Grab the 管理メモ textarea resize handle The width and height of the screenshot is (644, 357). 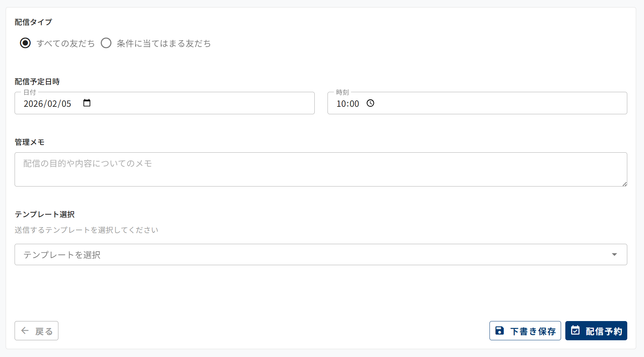pos(624,184)
